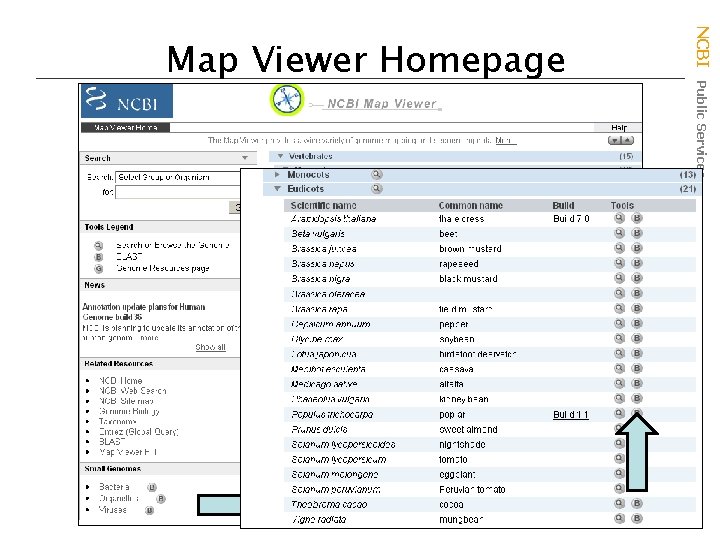The height and width of the screenshot is (540, 720).
Task: Search the Arabidopsis thaliana genome
Action: [x=619, y=218]
